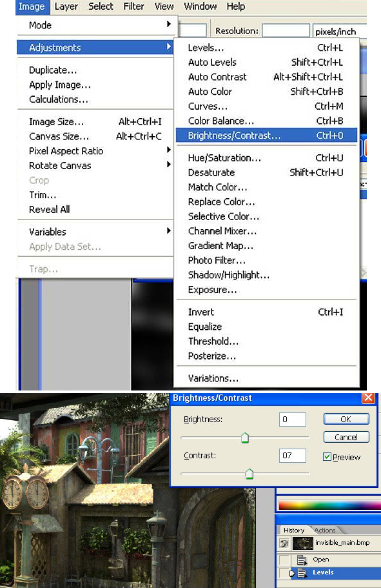Open Variations dialog
Screen dimensions: 381x588
pos(266,378)
